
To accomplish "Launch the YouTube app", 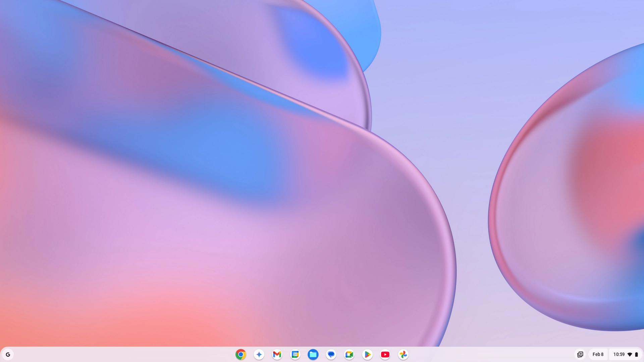I will (385, 354).
